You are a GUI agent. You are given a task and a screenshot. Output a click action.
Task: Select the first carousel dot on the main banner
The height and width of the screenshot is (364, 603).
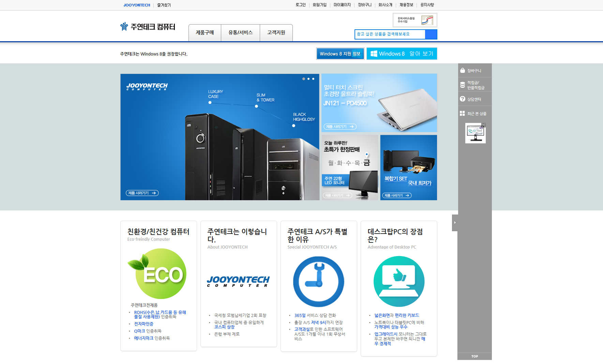click(x=304, y=79)
